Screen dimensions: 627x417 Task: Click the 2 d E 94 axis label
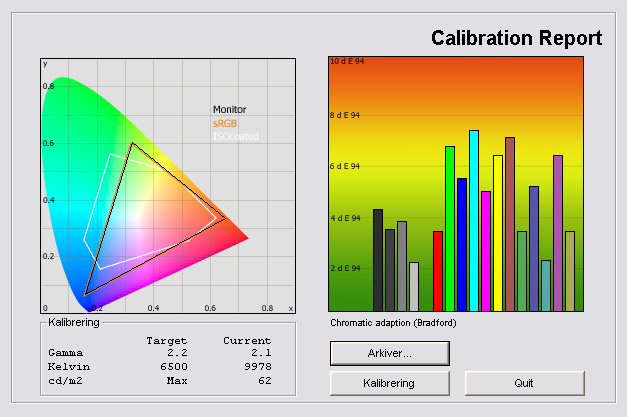[x=345, y=268]
